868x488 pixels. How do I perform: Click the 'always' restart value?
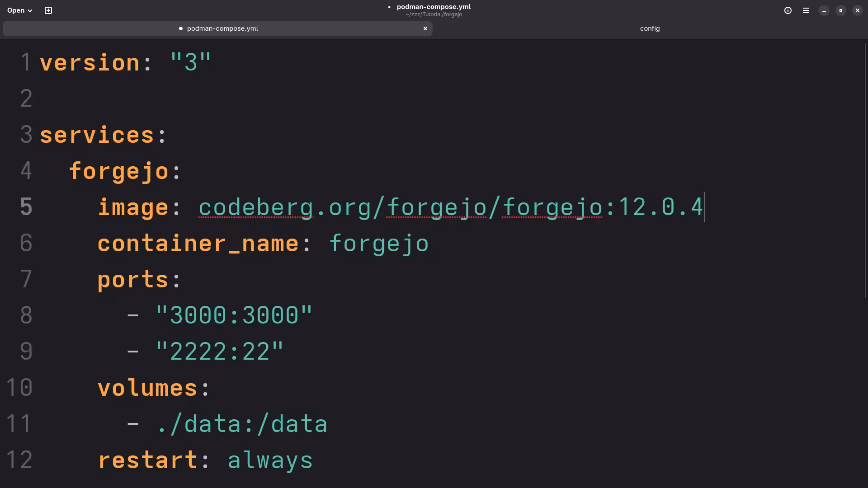coord(270,461)
